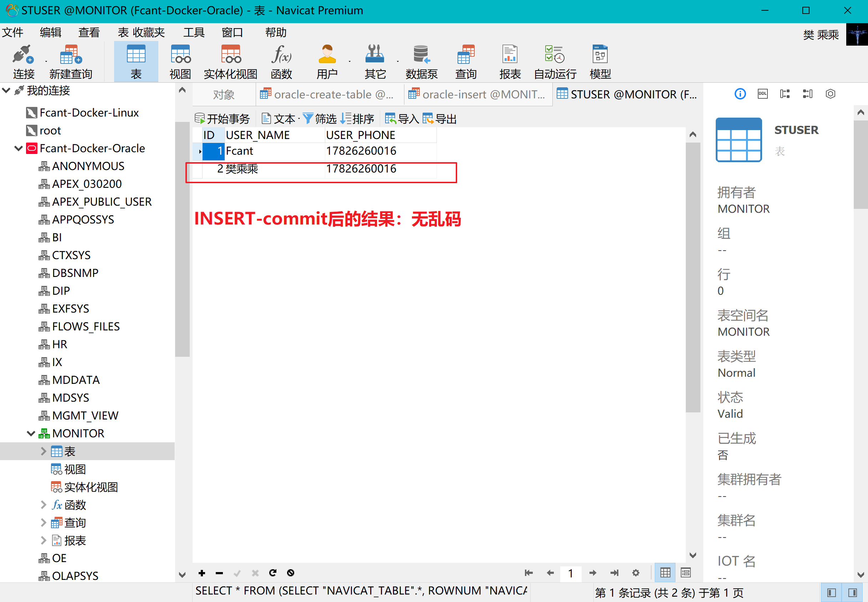
Task: Click the page number input field
Action: [x=571, y=573]
